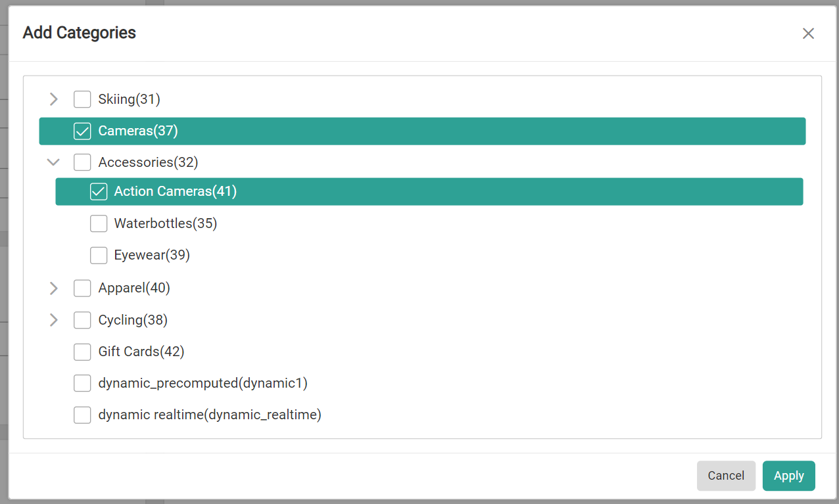The width and height of the screenshot is (839, 504).
Task: Check the Waterbottles(35) checkbox
Action: pos(98,223)
